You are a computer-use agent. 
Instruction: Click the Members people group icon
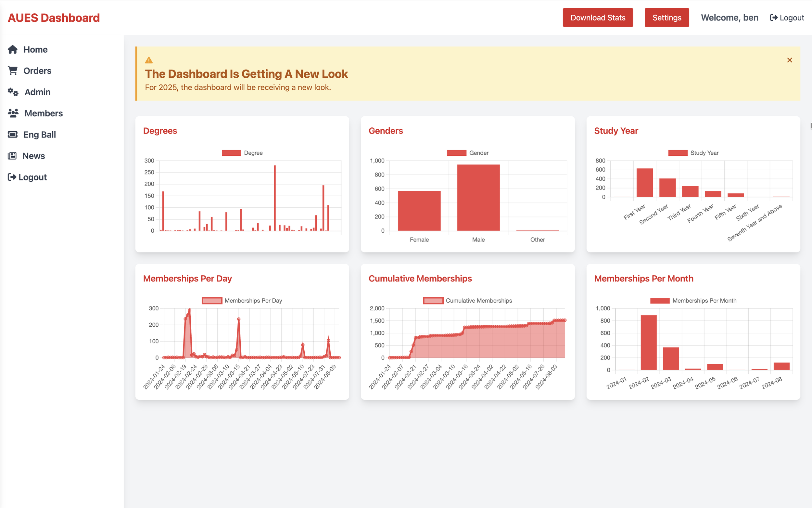(13, 113)
